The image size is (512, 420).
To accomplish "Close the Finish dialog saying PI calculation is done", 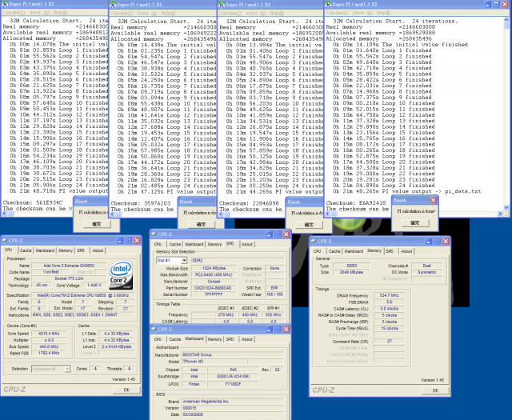I will [433, 200].
